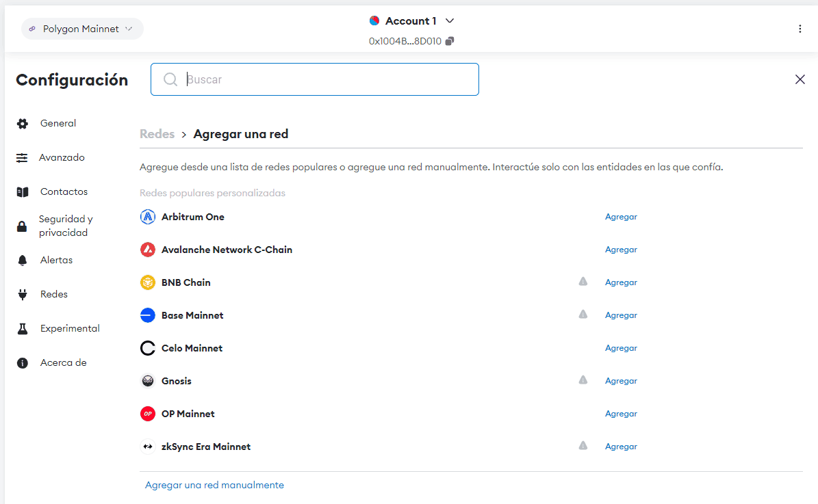Add OP Mainnet with its Agregar link
The width and height of the screenshot is (818, 504).
(x=621, y=414)
